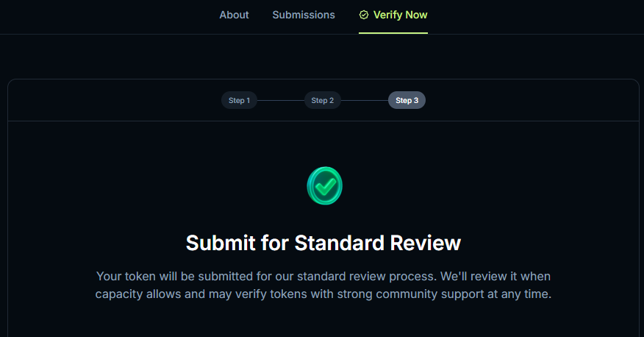Screen dimensions: 644x337
Task: Click the "standard review process" text
Action: pos(399,277)
